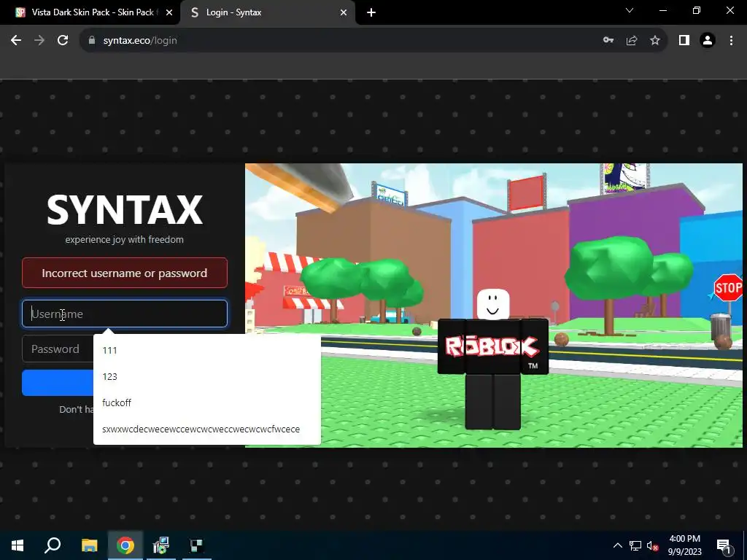Screen dimensions: 747x560
Task: Click the muted volume tray icon
Action: (653, 545)
